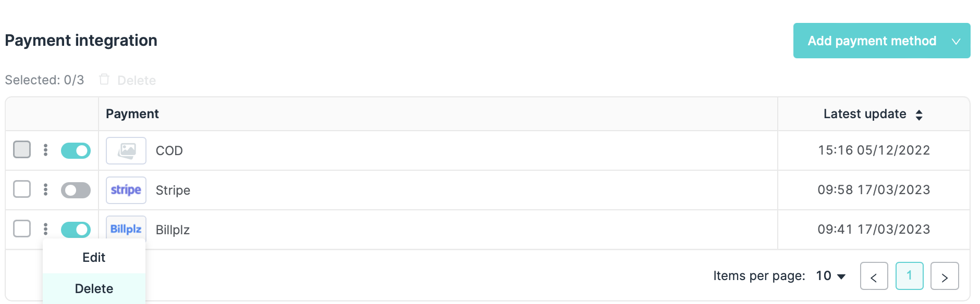Choose Delete from the context menu
980x304 pixels.
[x=94, y=289]
